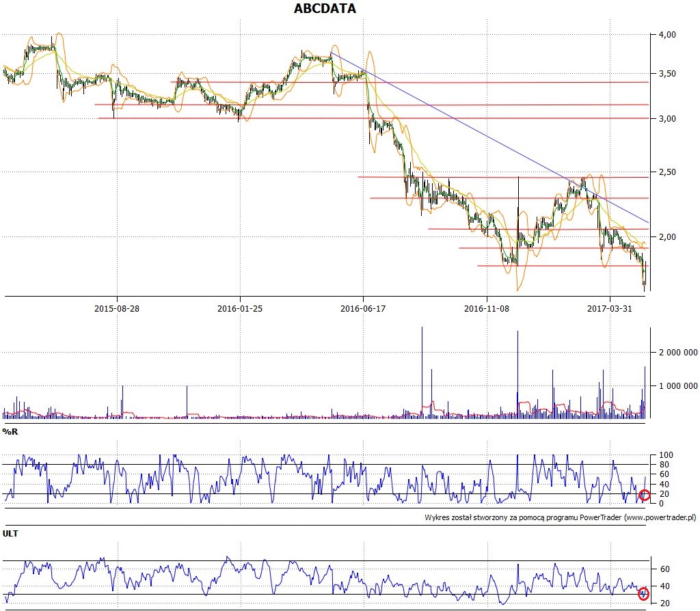This screenshot has width=700, height=611.
Task: Click the 60 level on ULT scale
Action: 665,569
